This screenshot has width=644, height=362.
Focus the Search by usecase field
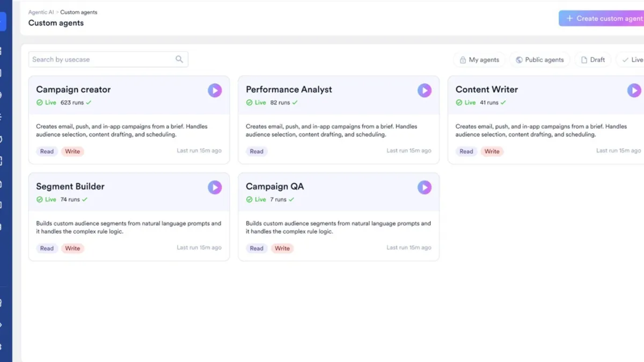[108, 60]
